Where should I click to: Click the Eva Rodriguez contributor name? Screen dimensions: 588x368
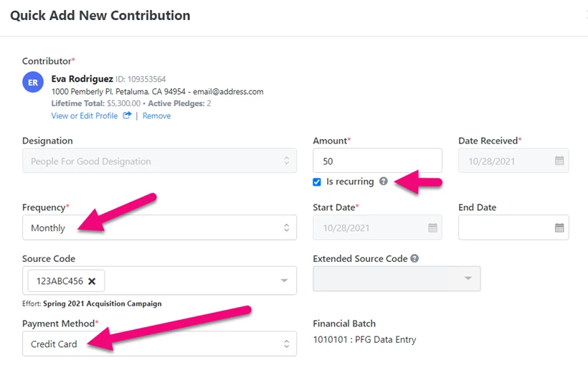[x=82, y=79]
